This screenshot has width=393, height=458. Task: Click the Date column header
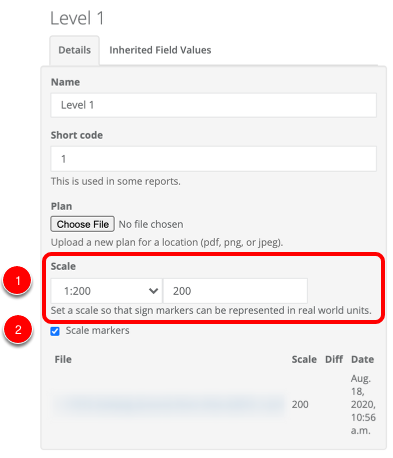point(362,359)
